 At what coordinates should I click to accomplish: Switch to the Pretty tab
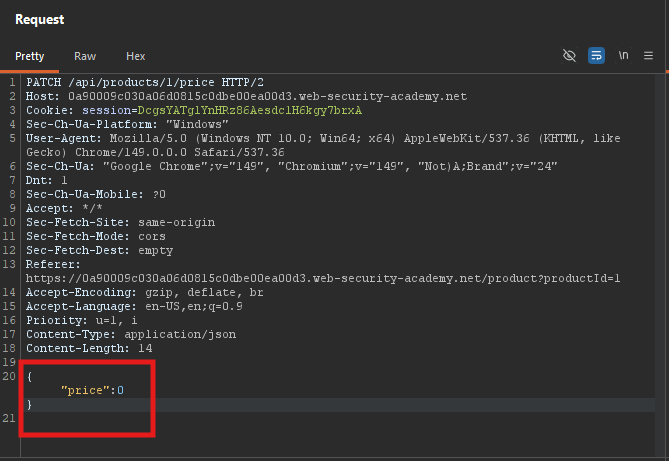pyautogui.click(x=29, y=56)
